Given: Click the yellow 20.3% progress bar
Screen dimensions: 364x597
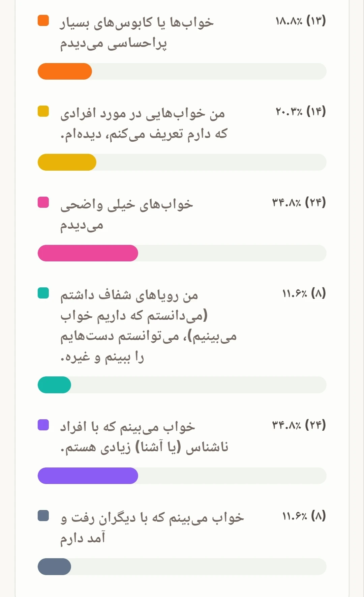Looking at the screenshot, I should (182, 162).
